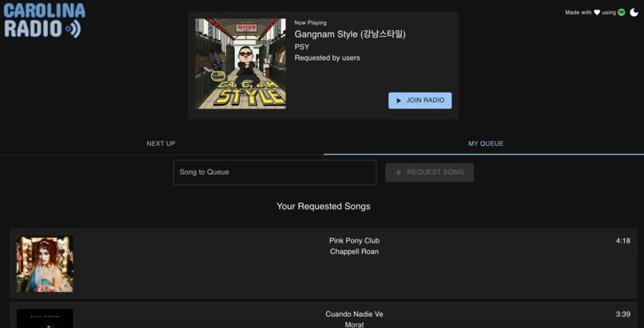Click Your Requested Songs heading
This screenshot has width=644, height=328.
point(324,206)
